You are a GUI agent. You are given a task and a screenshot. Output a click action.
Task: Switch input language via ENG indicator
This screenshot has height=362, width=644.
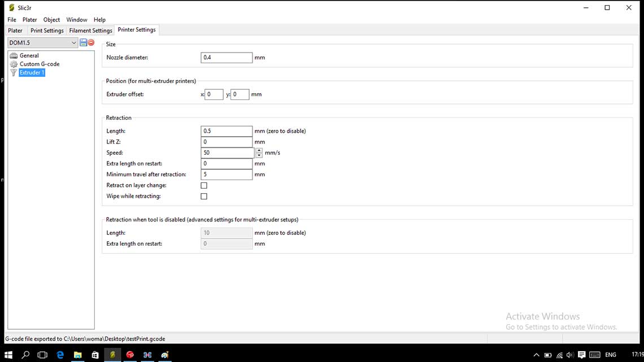(611, 355)
